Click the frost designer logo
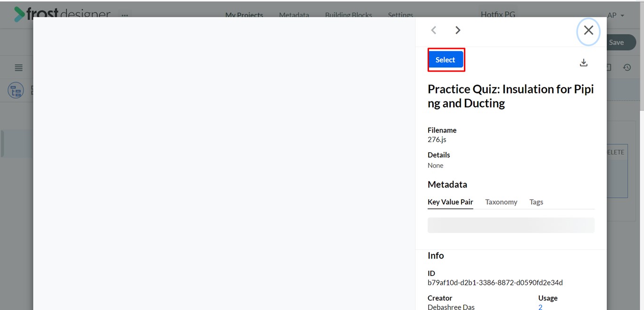 (x=62, y=14)
